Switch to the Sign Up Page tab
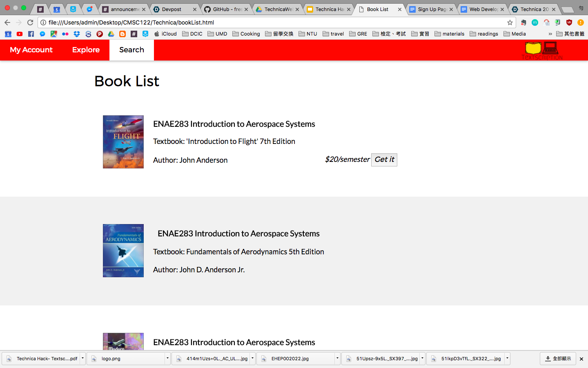 tap(431, 9)
